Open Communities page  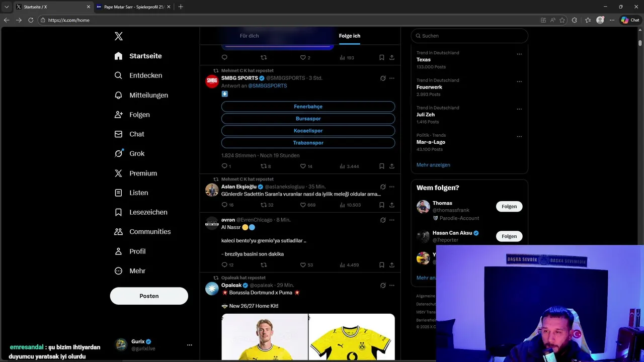[x=142, y=232]
